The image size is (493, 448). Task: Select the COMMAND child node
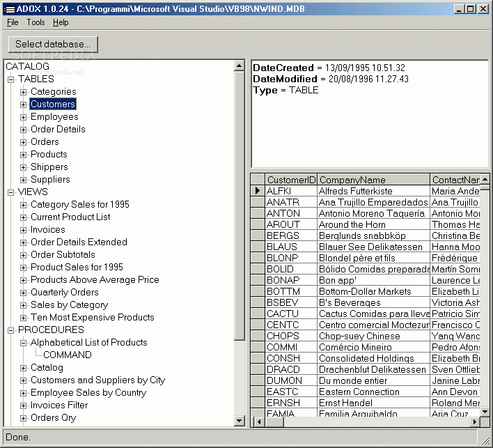pos(68,355)
